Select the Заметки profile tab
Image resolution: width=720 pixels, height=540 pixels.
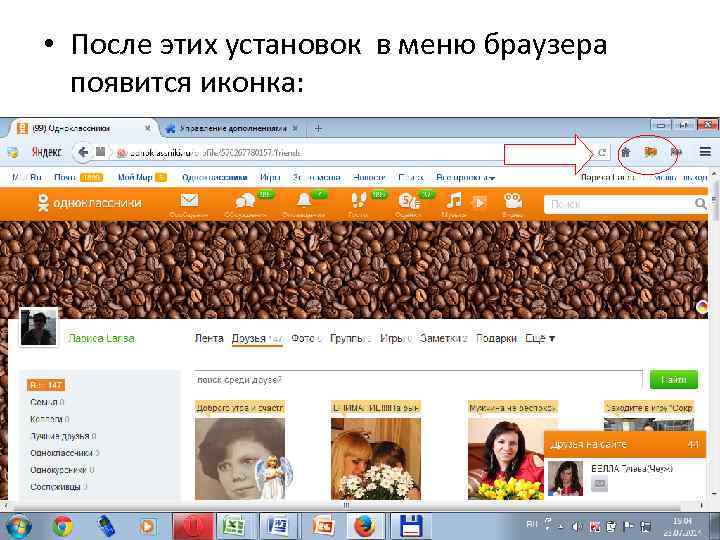[x=442, y=338]
